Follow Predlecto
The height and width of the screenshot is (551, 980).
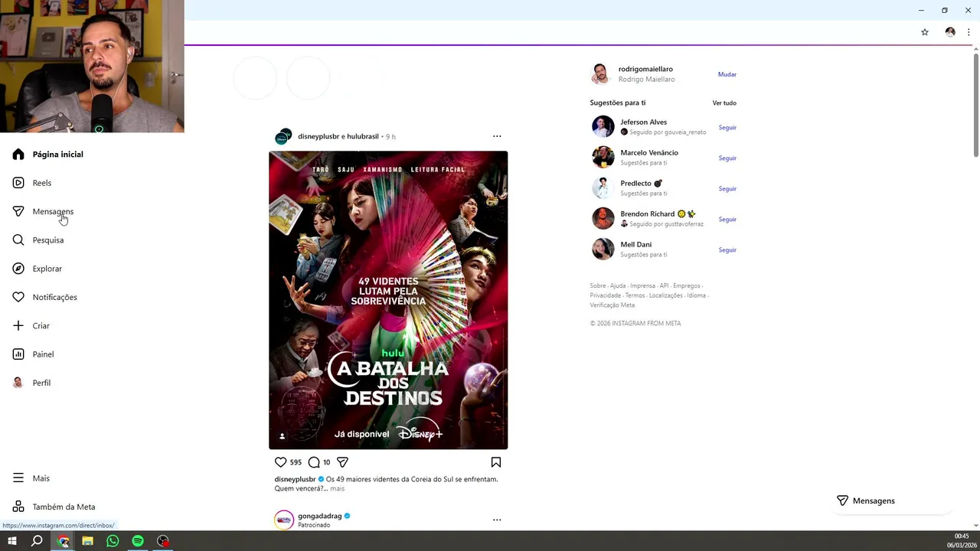(x=727, y=189)
